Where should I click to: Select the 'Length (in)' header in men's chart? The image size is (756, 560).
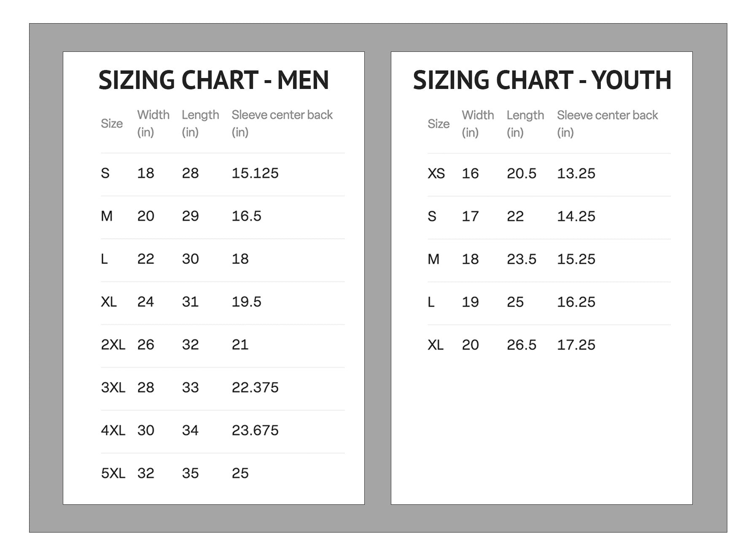(x=200, y=123)
